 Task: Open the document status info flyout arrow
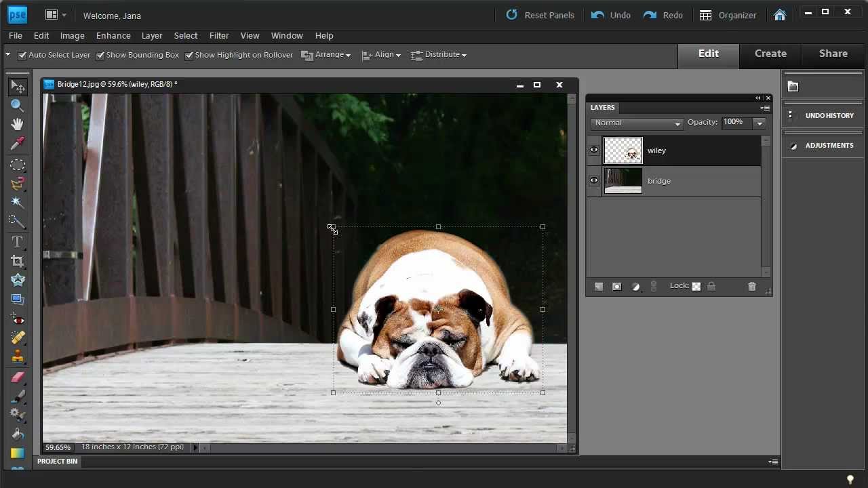click(195, 447)
